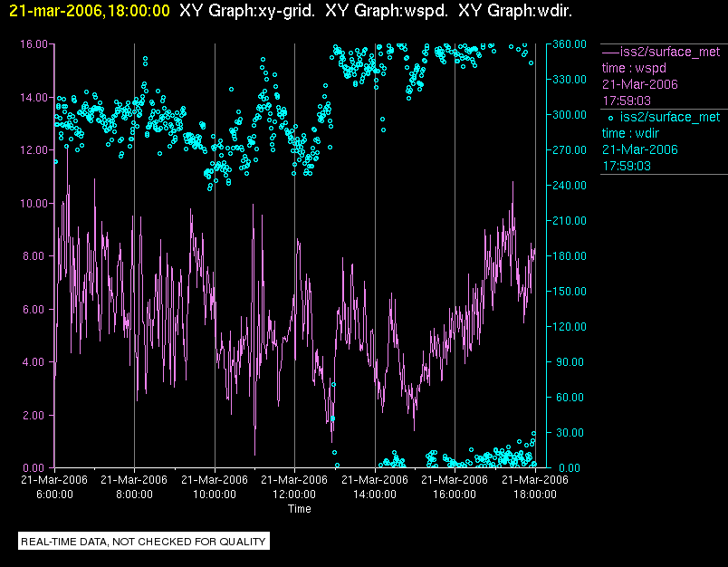Image resolution: width=728 pixels, height=567 pixels.
Task: Select the 'time : wdir' legend entry
Action: point(633,133)
